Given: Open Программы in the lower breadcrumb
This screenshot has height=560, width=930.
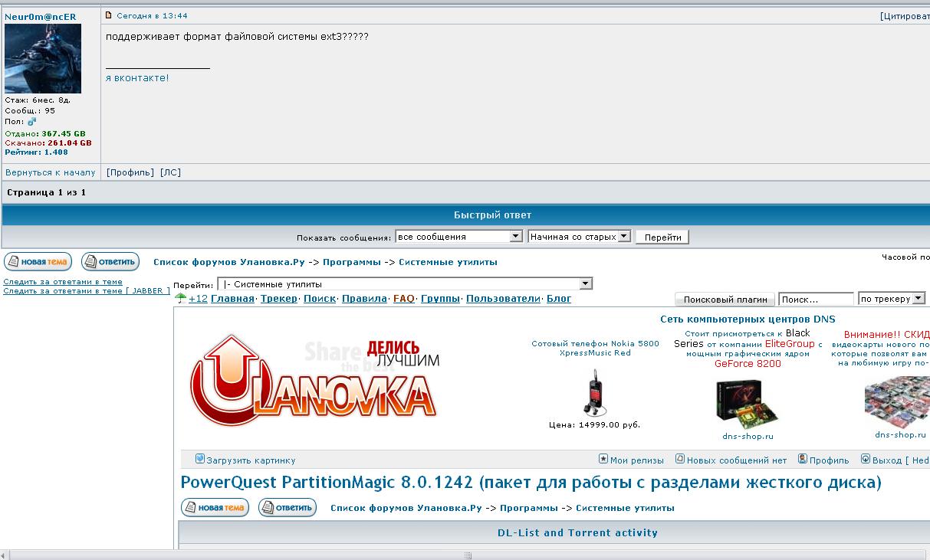Looking at the screenshot, I should [x=529, y=508].
